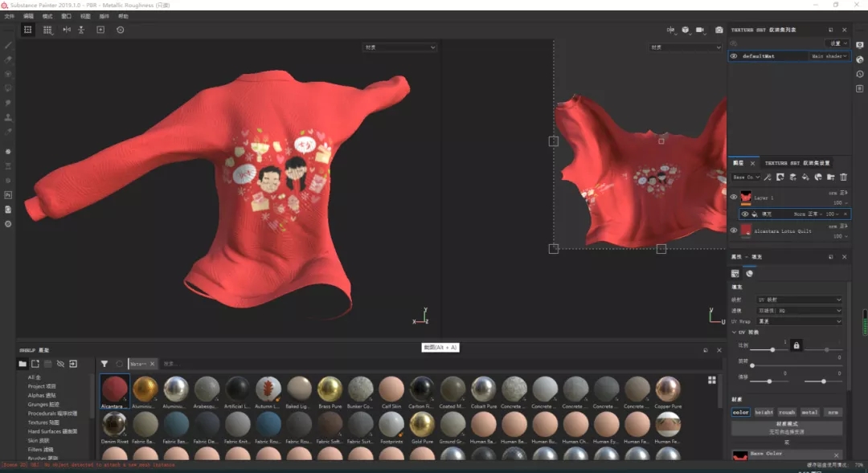Open the log document icon on right dock
This screenshot has width=868, height=473.
pos(860,88)
